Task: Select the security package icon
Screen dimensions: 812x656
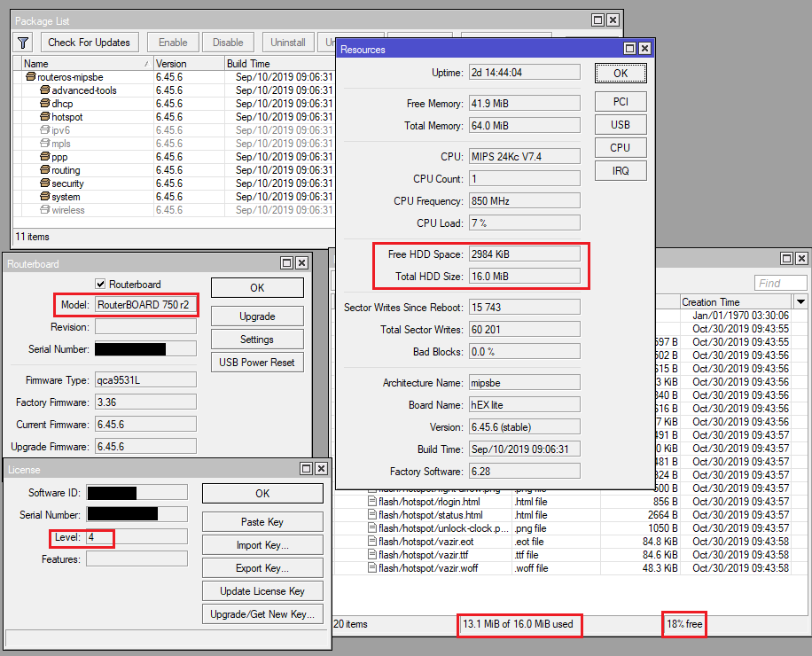Action: [x=45, y=184]
